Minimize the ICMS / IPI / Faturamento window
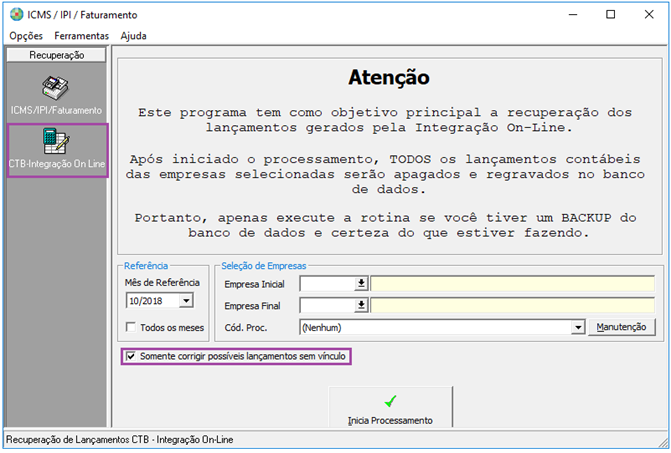Screen dimensions: 671x453 [x=573, y=15]
